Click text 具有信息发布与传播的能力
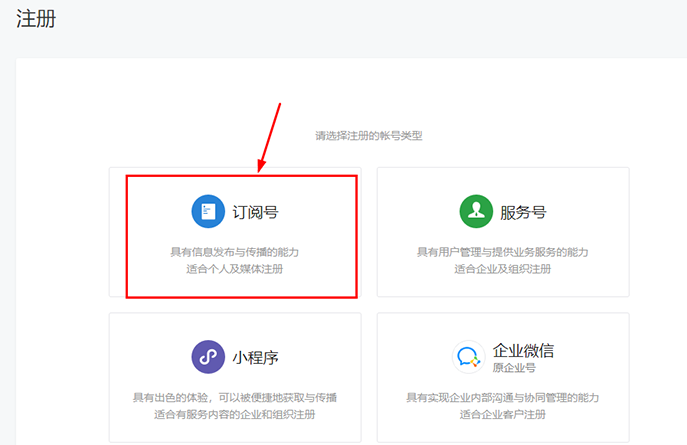This screenshot has height=445, width=687. click(235, 252)
